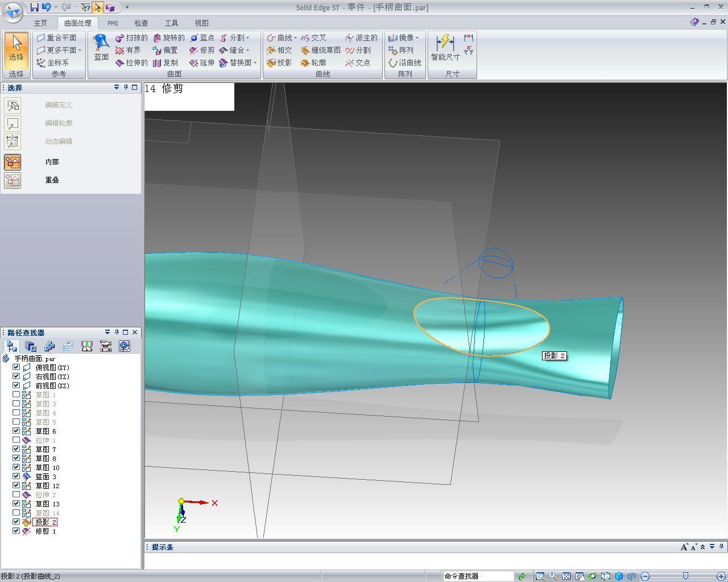
Task: Expand the 替换面 dropdown
Action: [x=255, y=63]
